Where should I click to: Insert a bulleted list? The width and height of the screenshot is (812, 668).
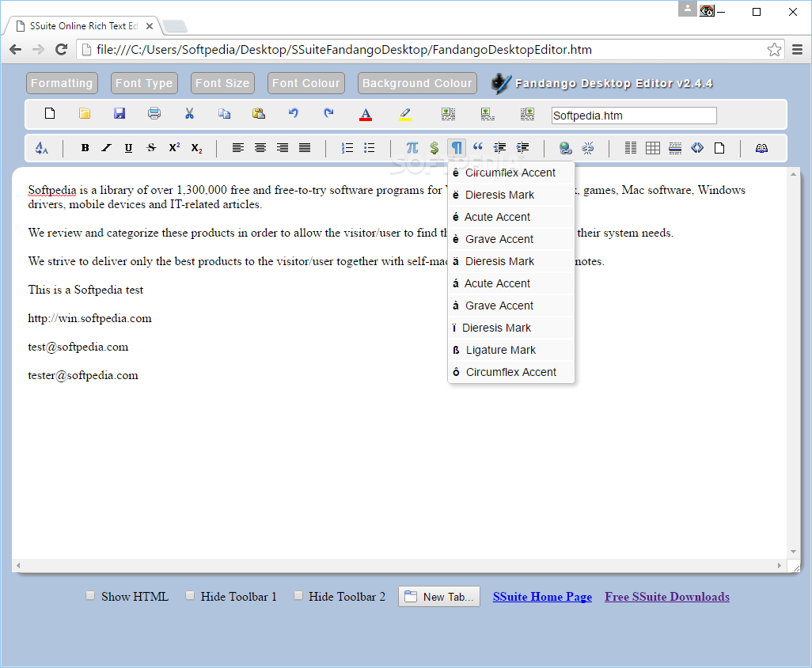point(370,148)
